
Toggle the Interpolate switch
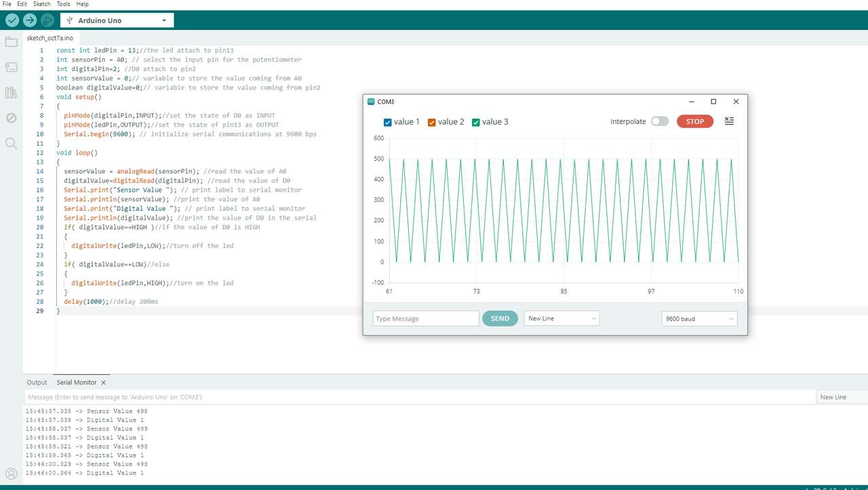coord(660,121)
